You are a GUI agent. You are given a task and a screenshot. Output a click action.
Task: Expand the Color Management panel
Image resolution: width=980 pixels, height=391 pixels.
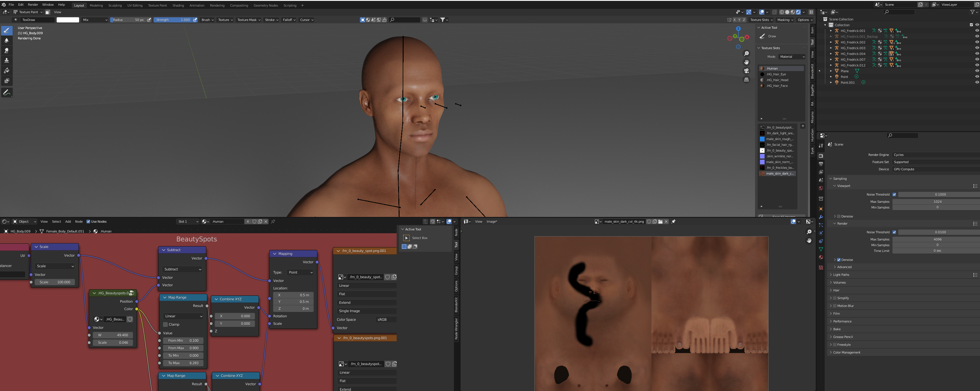846,352
